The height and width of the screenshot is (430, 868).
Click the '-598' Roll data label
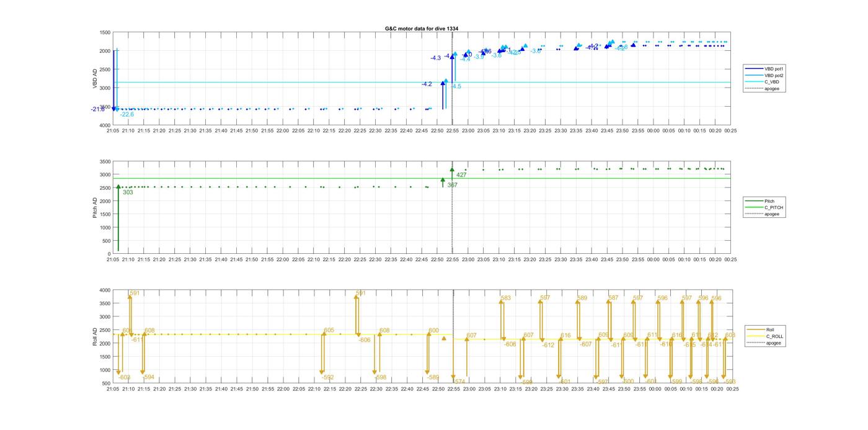381,377
